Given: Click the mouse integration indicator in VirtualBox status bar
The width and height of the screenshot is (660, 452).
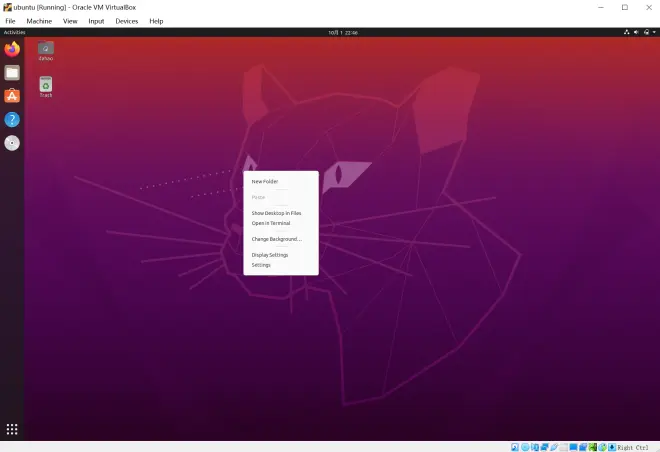Looking at the screenshot, I should 602,447.
